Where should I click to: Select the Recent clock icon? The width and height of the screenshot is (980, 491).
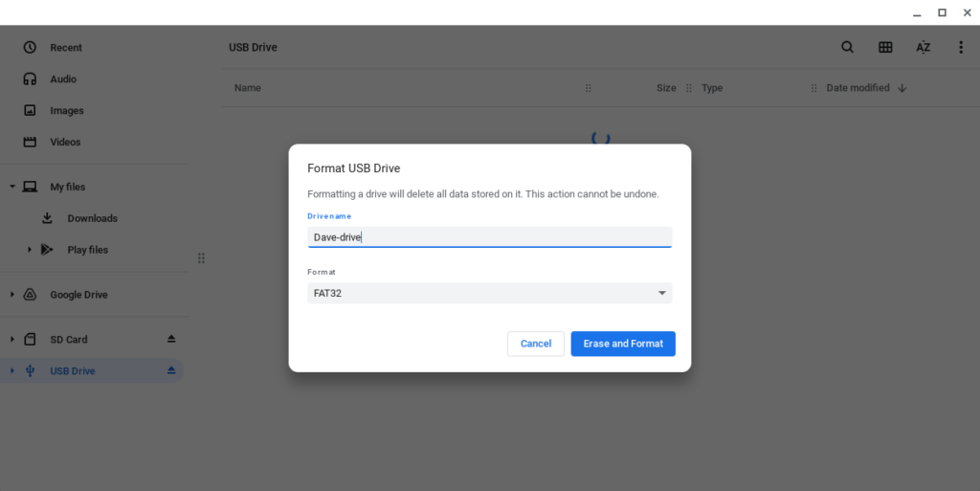(30, 48)
